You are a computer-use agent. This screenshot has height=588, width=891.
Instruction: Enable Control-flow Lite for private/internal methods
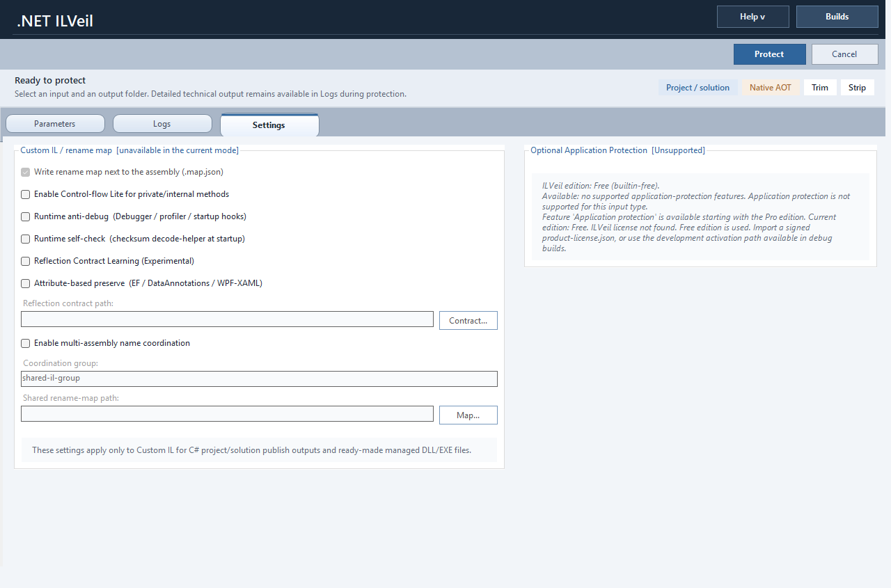(x=25, y=194)
